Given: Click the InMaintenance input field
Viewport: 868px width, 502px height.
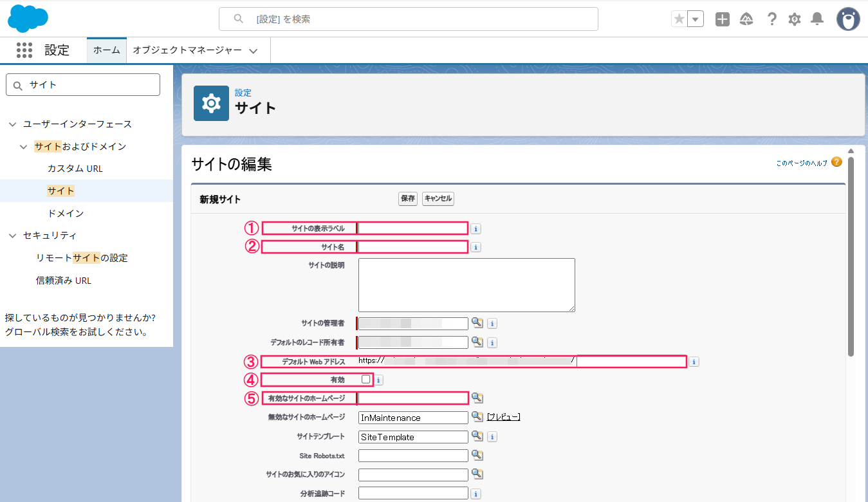Looking at the screenshot, I should click(x=413, y=418).
